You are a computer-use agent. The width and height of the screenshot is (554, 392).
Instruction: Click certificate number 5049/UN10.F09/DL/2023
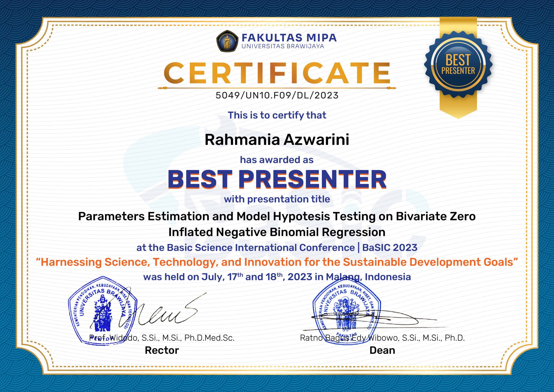(277, 95)
